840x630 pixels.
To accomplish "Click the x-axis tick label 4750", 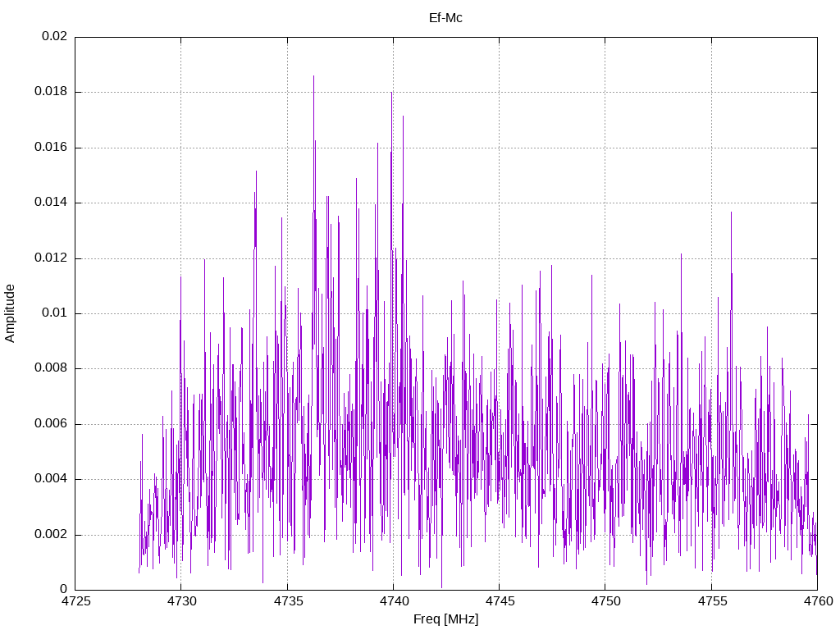I will click(605, 601).
